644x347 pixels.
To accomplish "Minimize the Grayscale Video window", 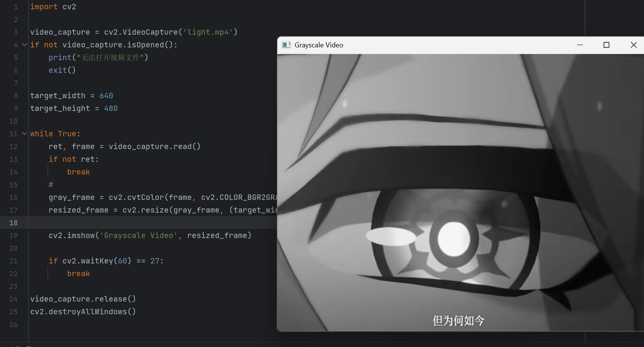I will pos(580,45).
